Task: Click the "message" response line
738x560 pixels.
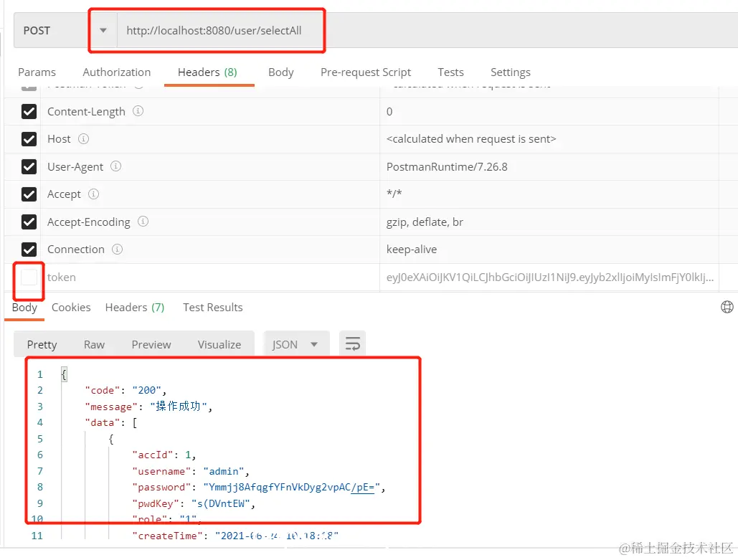Action: click(148, 407)
